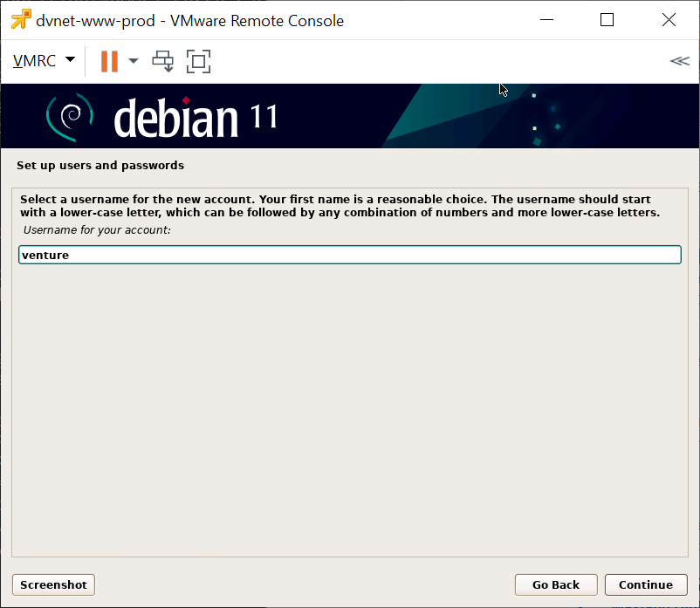This screenshot has height=608, width=700.
Task: Maximize the VMware Remote Console window
Action: coord(607,20)
